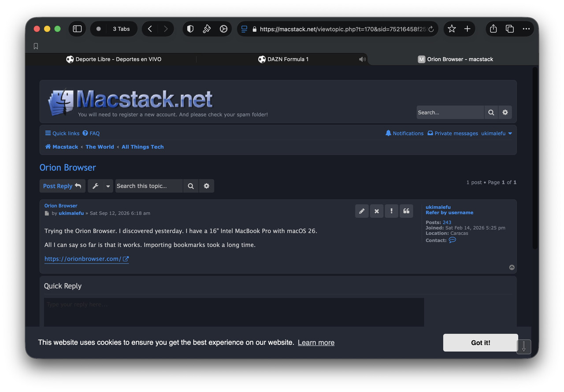Screen dimensions: 564x392
Task: Open ukimalefu author link in post byline
Action: click(71, 213)
